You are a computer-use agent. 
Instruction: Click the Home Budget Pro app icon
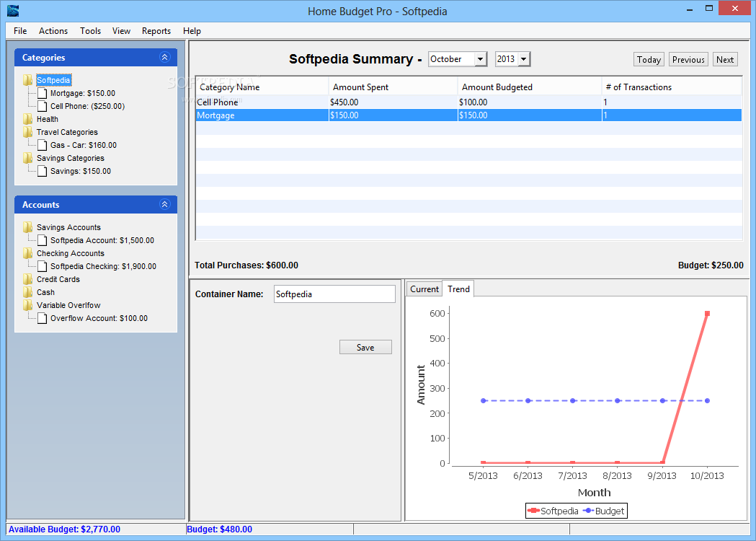[x=13, y=10]
